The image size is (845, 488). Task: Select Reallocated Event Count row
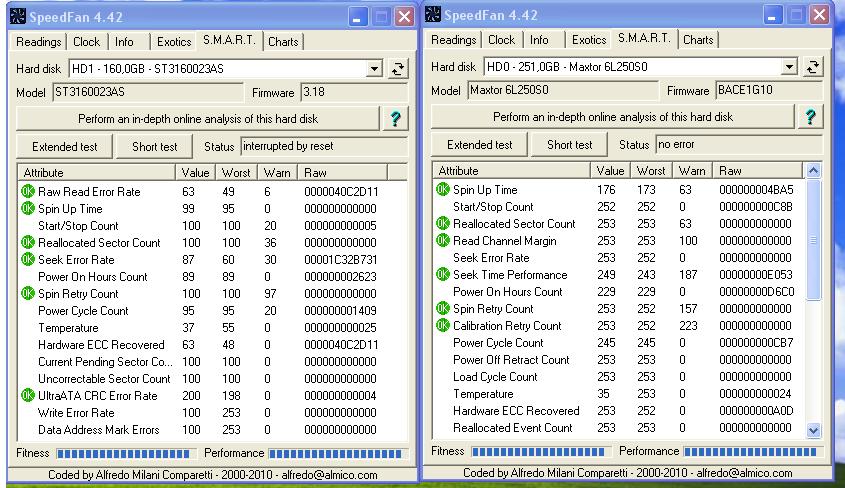(619, 428)
